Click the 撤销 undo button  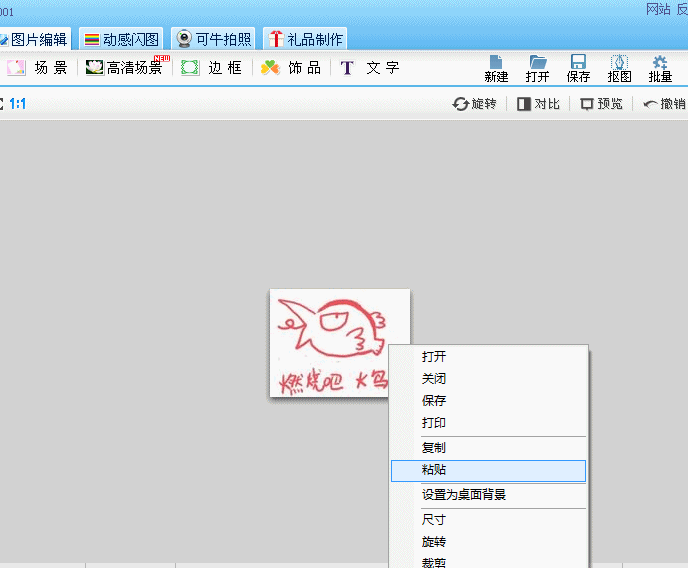pos(664,104)
